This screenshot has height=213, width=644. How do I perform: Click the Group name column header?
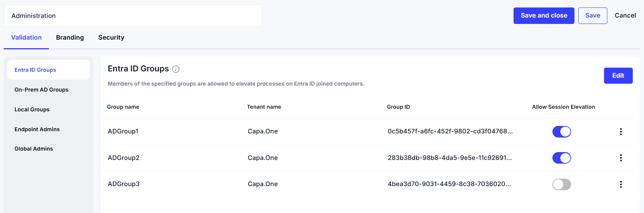coord(123,107)
